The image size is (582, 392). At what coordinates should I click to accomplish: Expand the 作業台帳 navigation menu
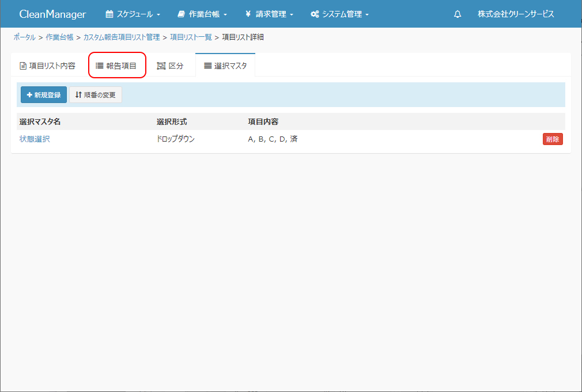pyautogui.click(x=202, y=14)
